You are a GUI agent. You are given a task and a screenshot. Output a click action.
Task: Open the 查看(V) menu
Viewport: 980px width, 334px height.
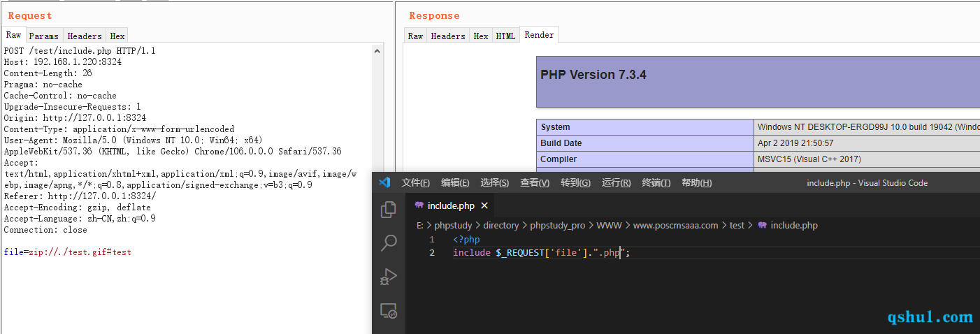coord(535,182)
